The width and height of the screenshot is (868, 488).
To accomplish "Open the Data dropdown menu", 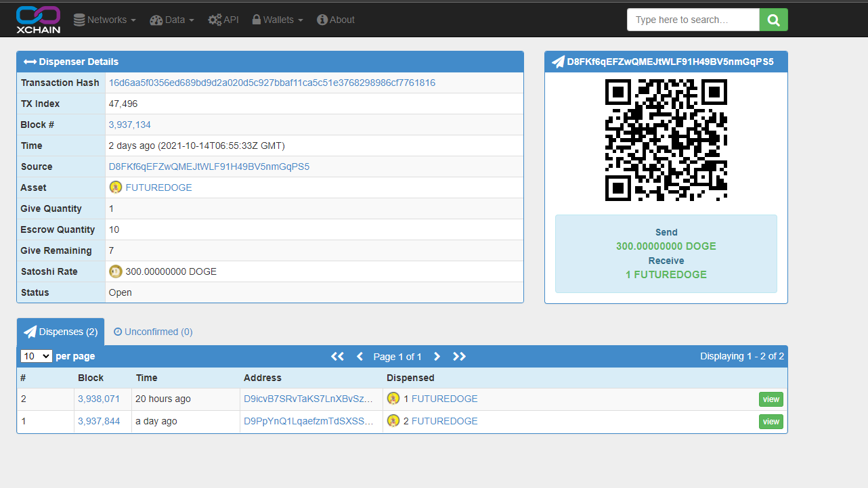I will tap(172, 20).
